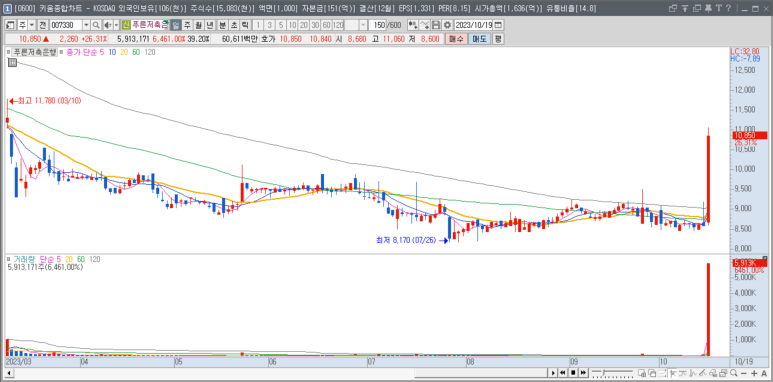Select interval 20 button
The height and width of the screenshot is (382, 773).
tap(303, 25)
